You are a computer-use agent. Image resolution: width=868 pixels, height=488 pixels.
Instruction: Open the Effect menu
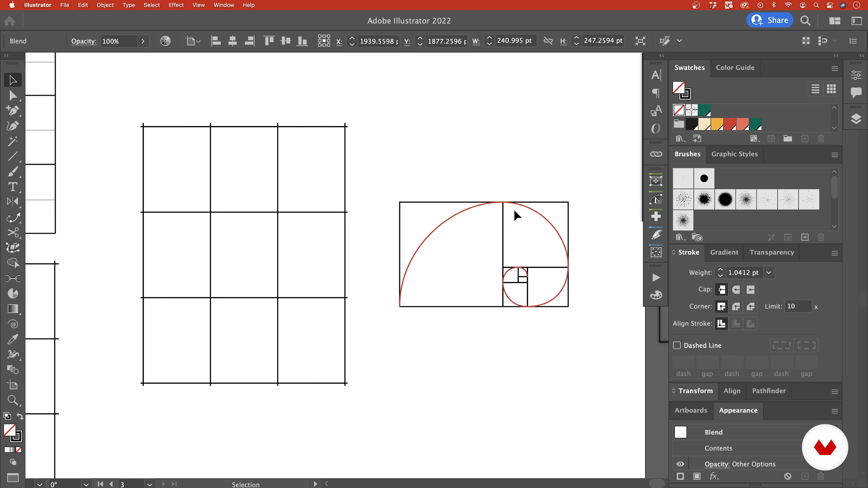point(176,5)
